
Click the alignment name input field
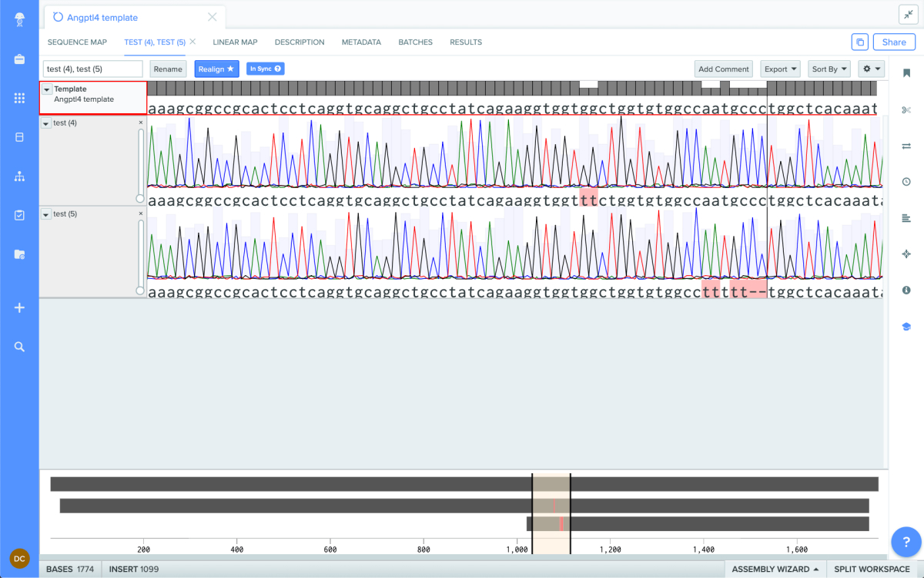[x=92, y=69]
